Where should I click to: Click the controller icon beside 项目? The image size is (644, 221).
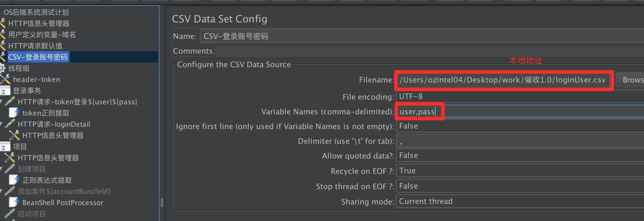[x=5, y=146]
